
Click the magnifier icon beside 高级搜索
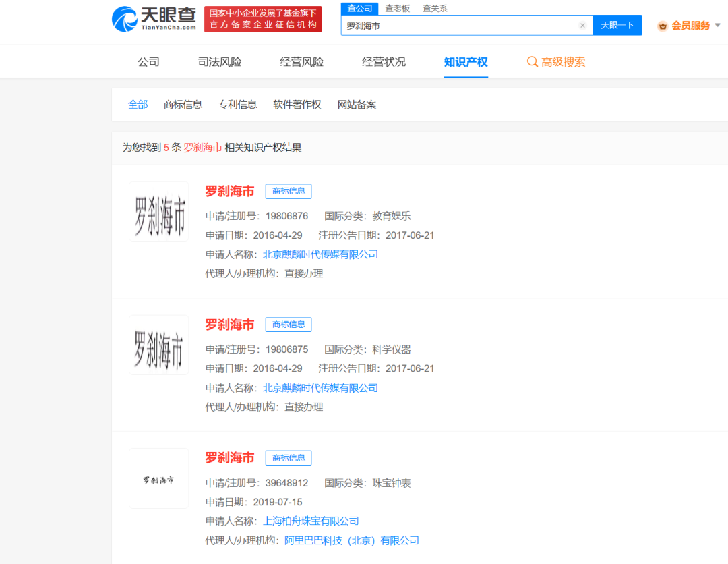pos(532,62)
